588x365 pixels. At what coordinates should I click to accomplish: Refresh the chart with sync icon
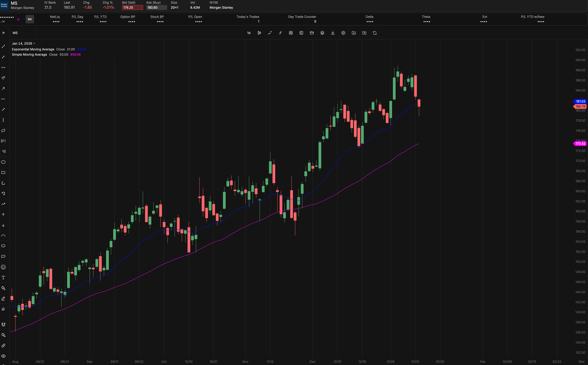click(x=374, y=33)
